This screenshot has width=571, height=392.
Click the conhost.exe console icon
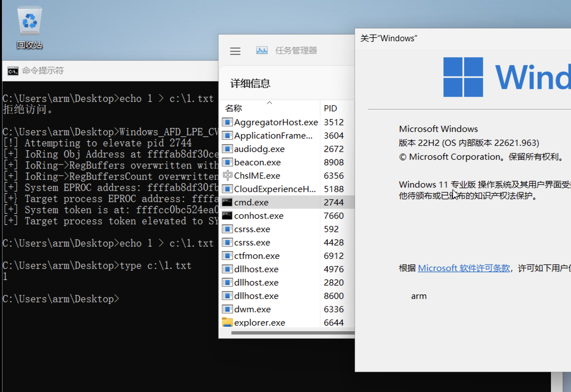(x=227, y=216)
